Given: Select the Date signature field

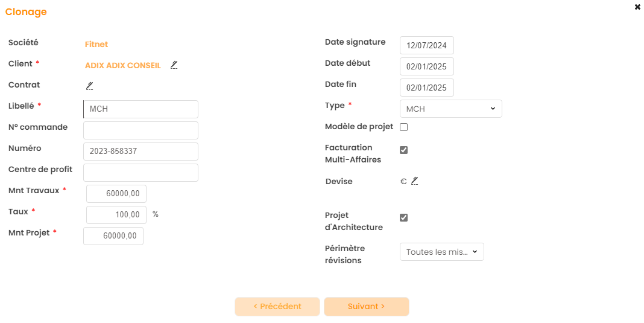Looking at the screenshot, I should pos(426,45).
